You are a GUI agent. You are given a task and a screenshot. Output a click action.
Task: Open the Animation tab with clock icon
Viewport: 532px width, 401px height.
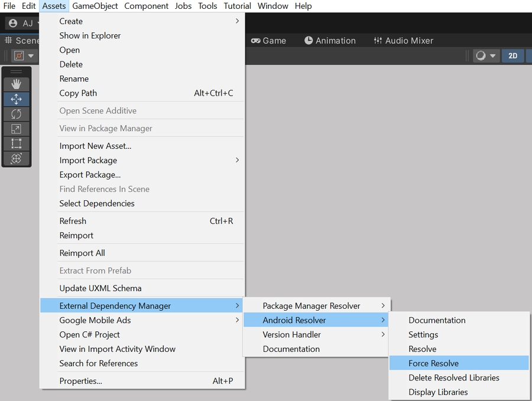(330, 41)
